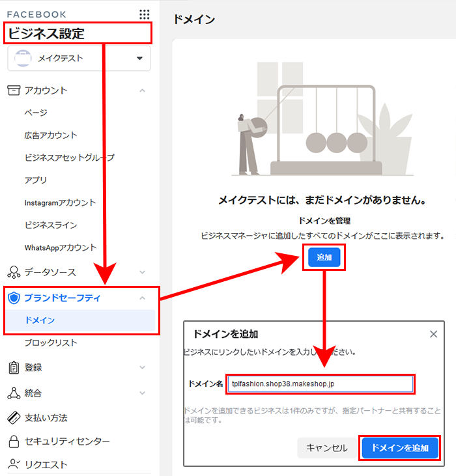
Task: Select アプリ in the sidebar
Action: click(x=36, y=180)
